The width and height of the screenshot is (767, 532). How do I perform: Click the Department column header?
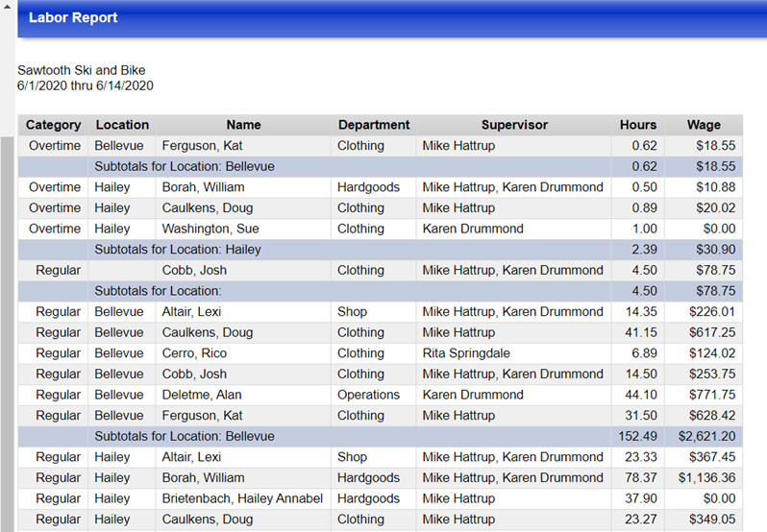pyautogui.click(x=374, y=125)
